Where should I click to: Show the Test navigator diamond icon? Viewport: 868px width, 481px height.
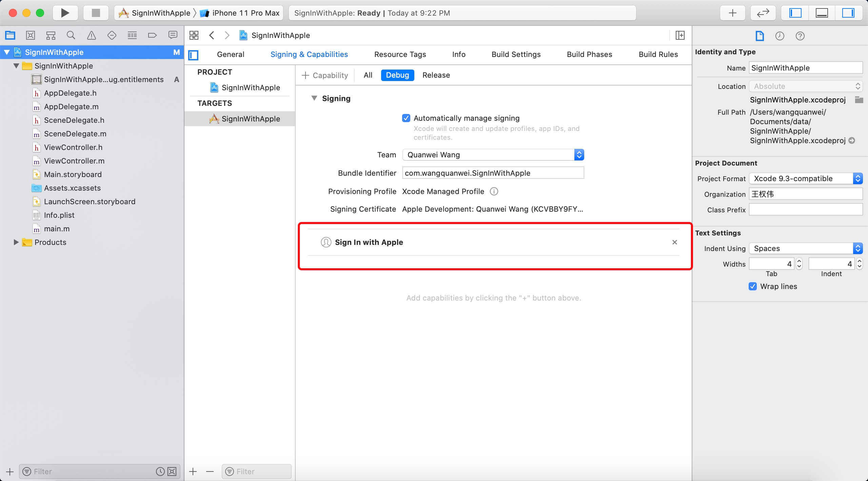[112, 35]
